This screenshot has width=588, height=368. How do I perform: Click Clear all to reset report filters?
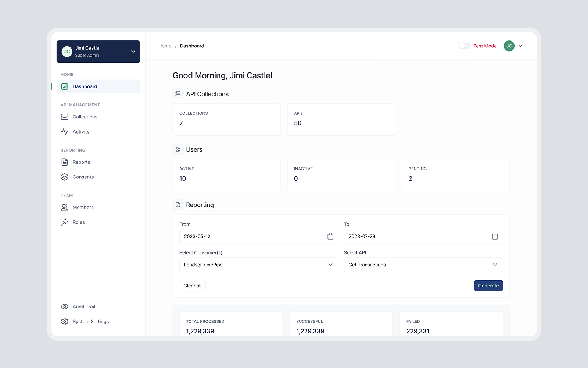192,286
